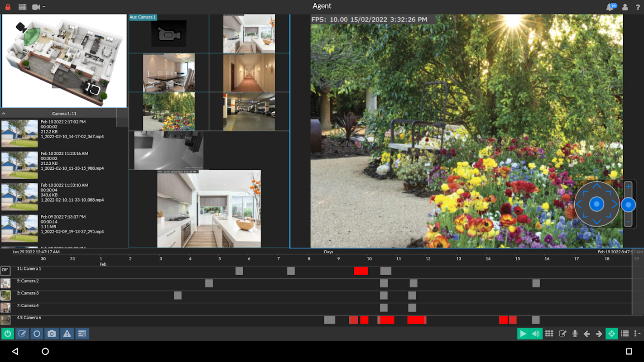Collapse the Camera 1: 11 recordings panel
This screenshot has width=644, height=362.
pos(4,114)
